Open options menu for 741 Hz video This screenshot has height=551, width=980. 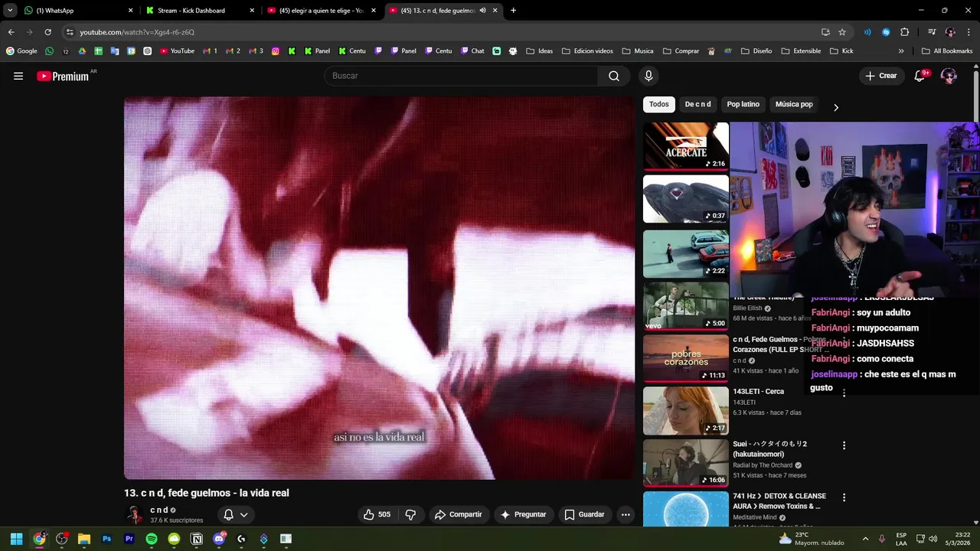pos(844,497)
